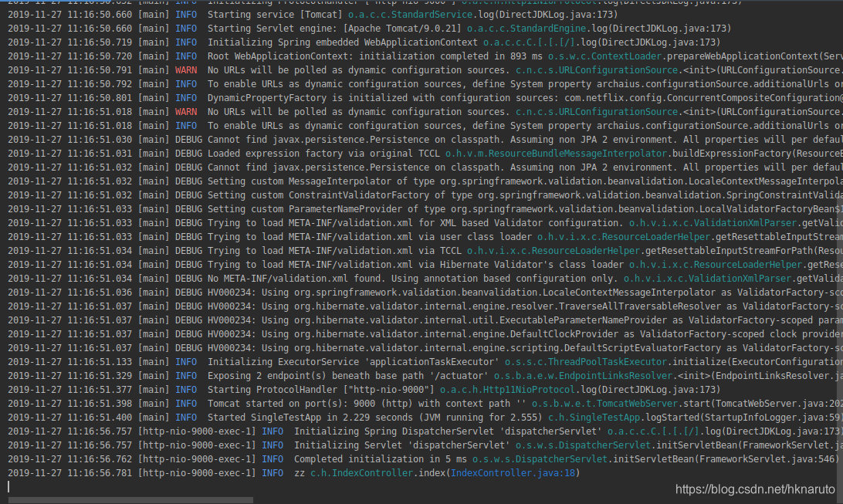
Task: Open ValidationXmlParser link in 'XML based Validator' line
Action: point(713,223)
